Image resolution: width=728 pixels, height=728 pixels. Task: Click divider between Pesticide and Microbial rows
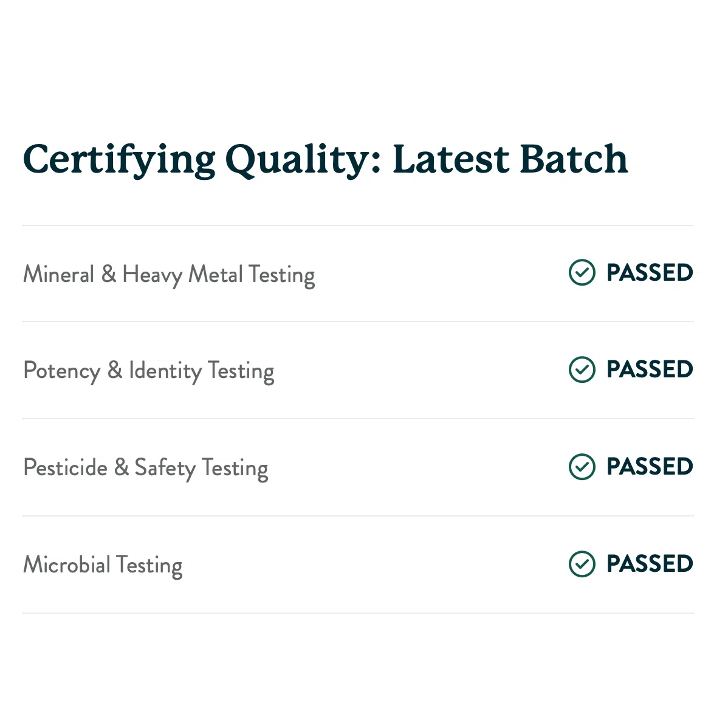click(359, 516)
